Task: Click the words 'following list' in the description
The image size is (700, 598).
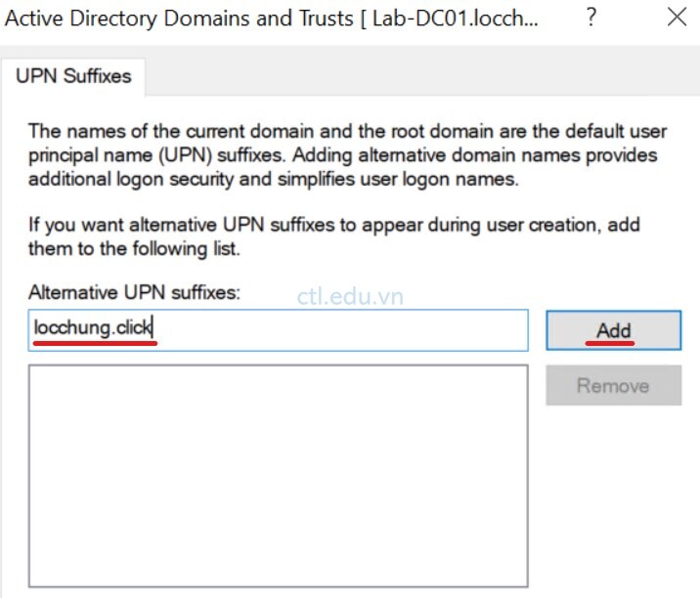Action: click(186, 249)
